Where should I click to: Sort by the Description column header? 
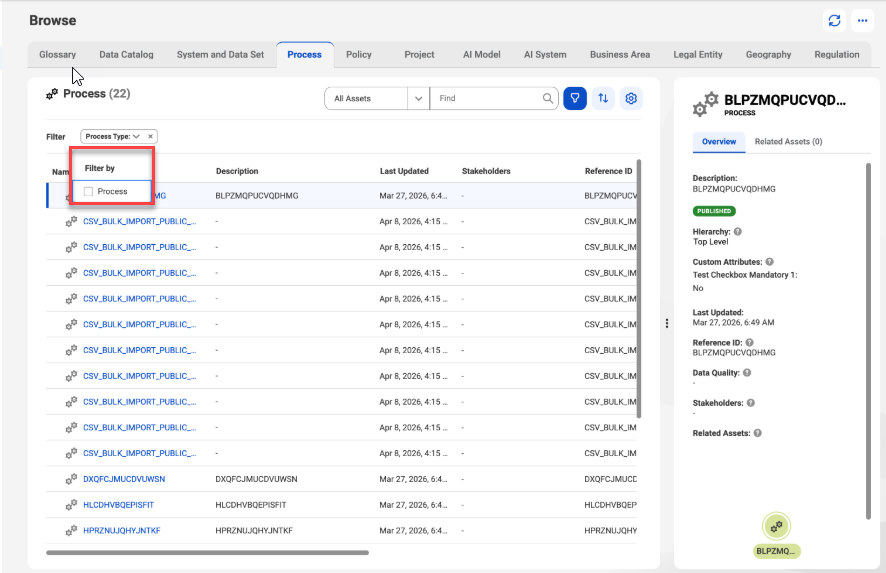(x=237, y=171)
